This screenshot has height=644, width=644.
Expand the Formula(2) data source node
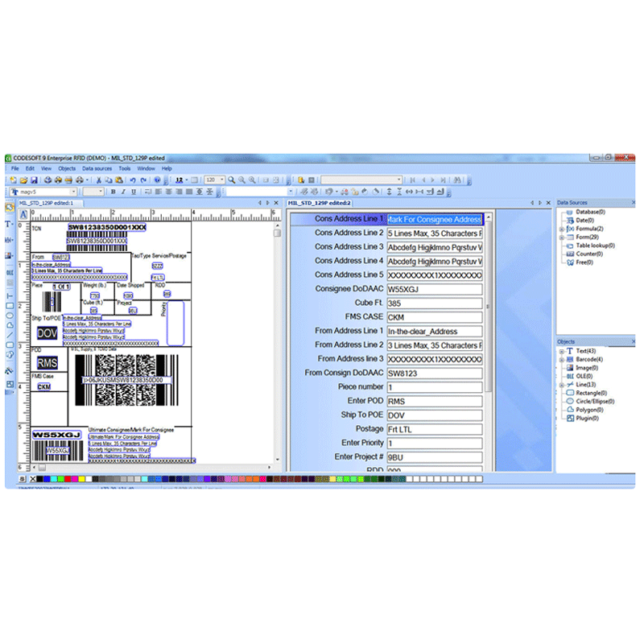[x=561, y=229]
